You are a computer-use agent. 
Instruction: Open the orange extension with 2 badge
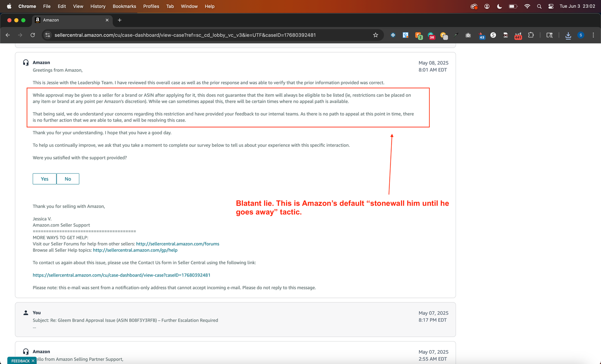click(x=418, y=36)
